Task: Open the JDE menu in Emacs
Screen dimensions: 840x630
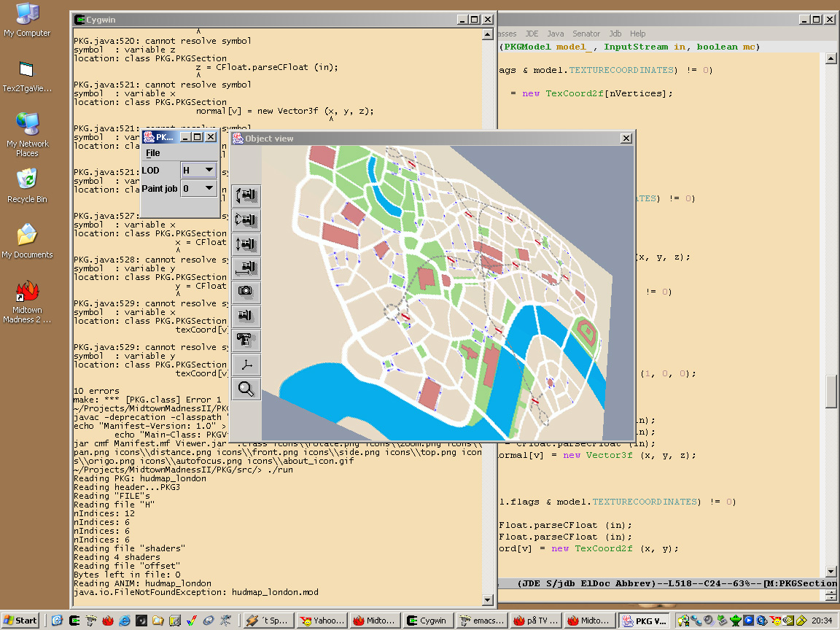Action: pos(531,34)
